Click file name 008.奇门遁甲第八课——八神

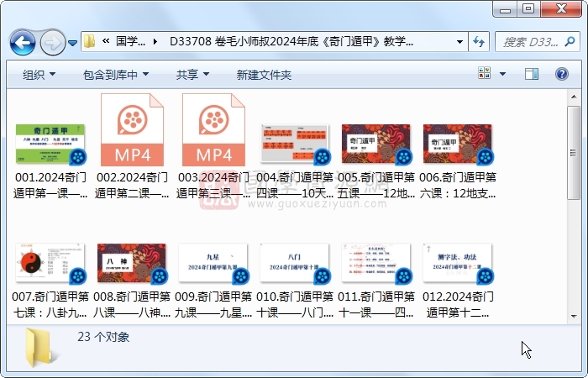[132, 304]
